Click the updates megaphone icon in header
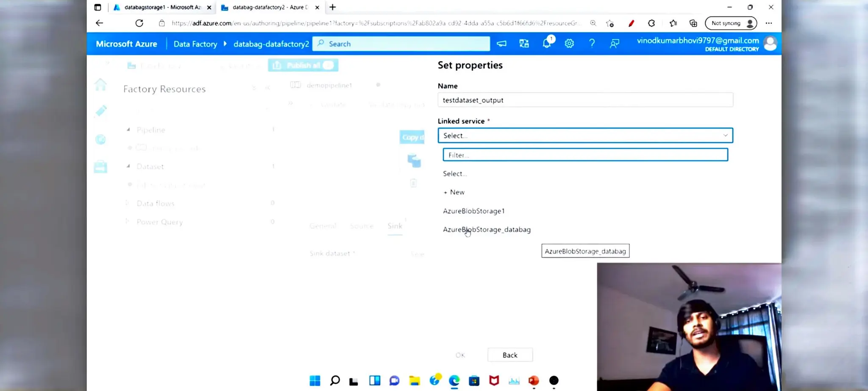This screenshot has height=391, width=868. click(x=501, y=43)
